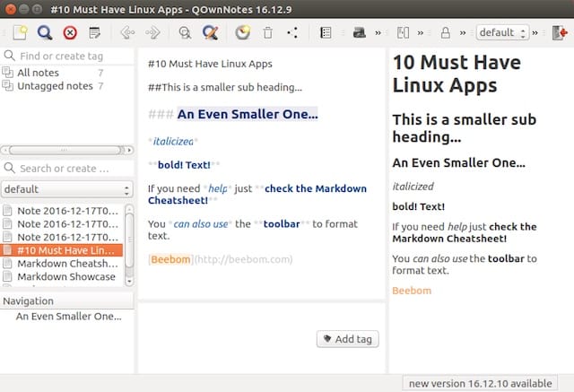Click the *italicized* text in the editor
574x392 pixels.
click(173, 141)
